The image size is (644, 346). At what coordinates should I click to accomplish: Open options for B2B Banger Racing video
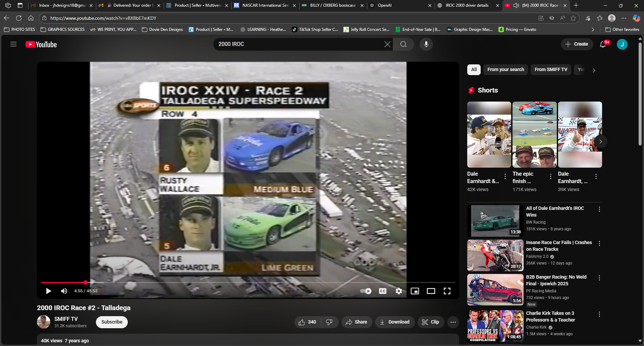tap(599, 278)
